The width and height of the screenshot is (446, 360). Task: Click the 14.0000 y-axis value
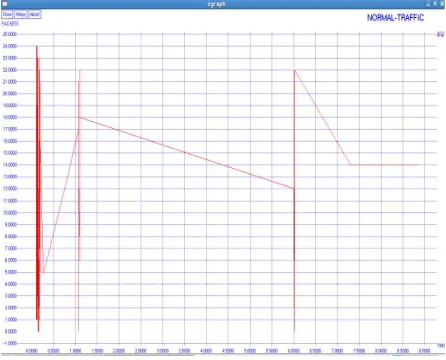10,165
